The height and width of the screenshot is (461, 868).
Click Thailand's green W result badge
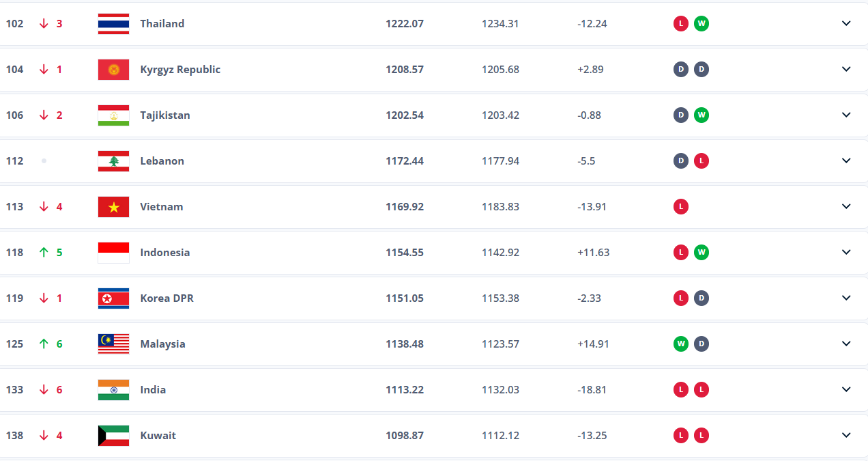[701, 24]
